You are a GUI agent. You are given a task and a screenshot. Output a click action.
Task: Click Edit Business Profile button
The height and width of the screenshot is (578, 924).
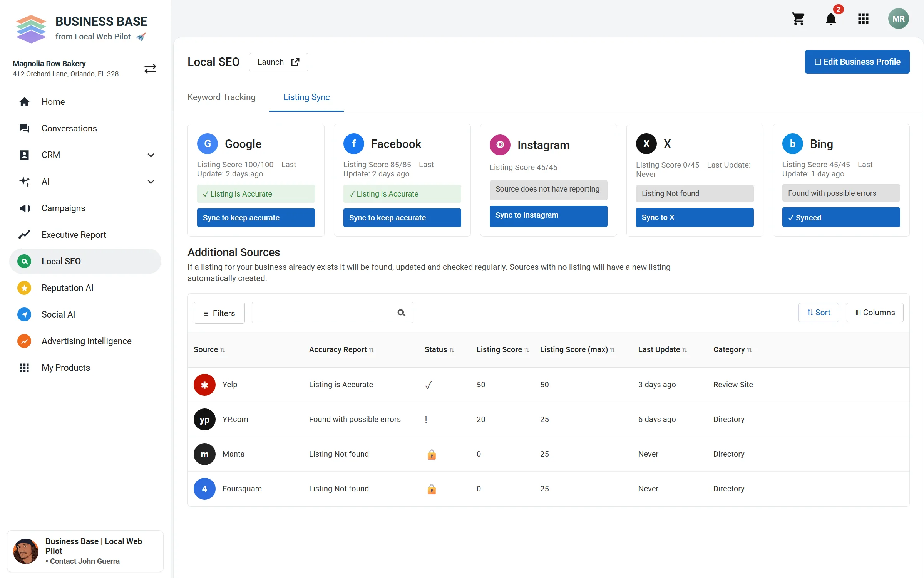point(857,62)
